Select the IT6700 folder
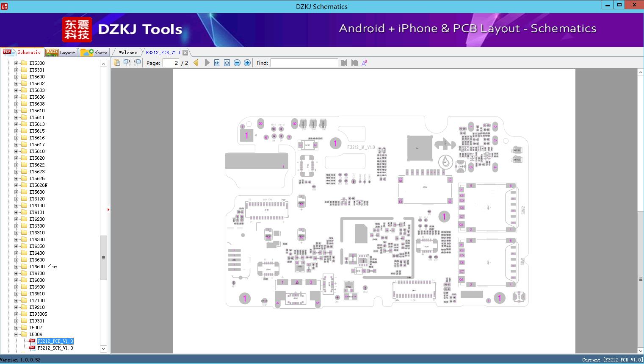 coord(37,273)
